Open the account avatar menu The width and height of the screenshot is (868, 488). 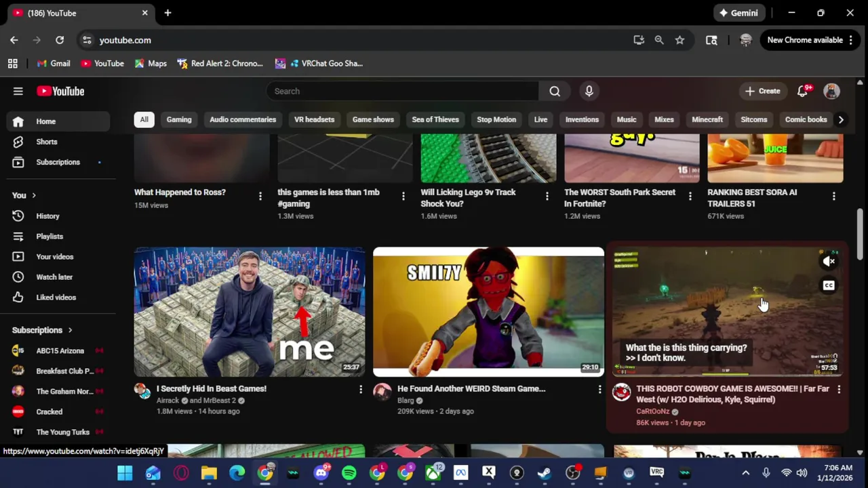831,91
